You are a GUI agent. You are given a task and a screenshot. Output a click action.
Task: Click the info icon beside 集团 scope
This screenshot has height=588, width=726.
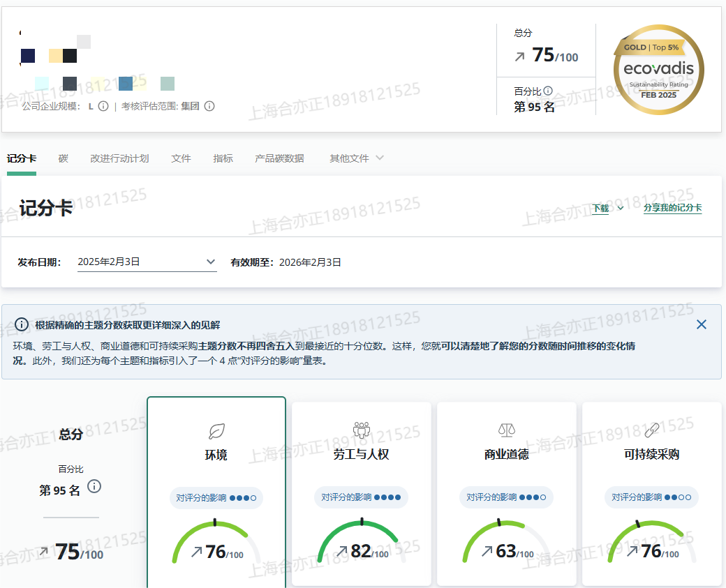click(209, 106)
